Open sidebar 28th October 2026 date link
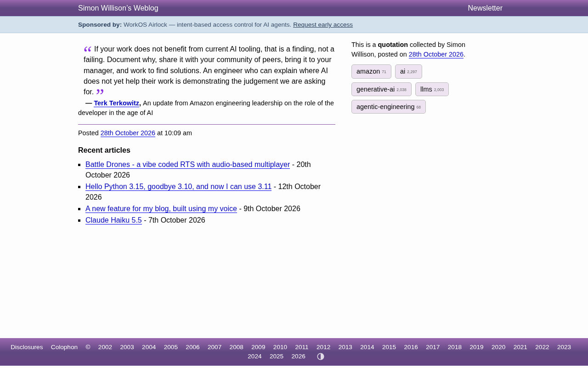 (x=436, y=54)
